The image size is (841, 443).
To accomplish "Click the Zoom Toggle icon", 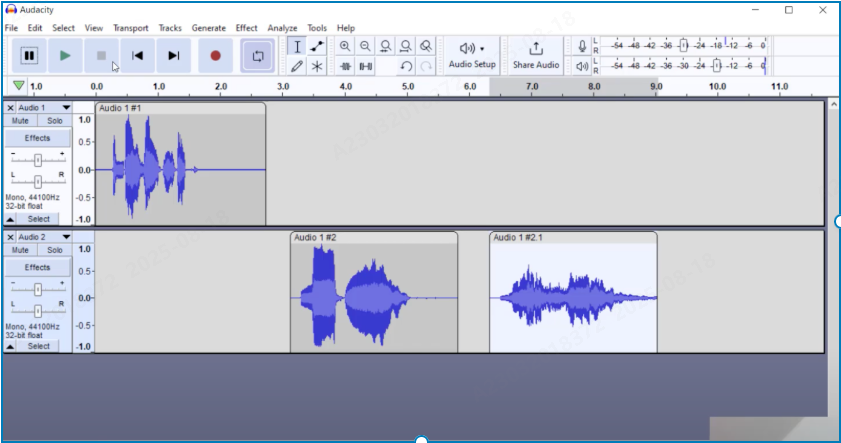I will [426, 46].
